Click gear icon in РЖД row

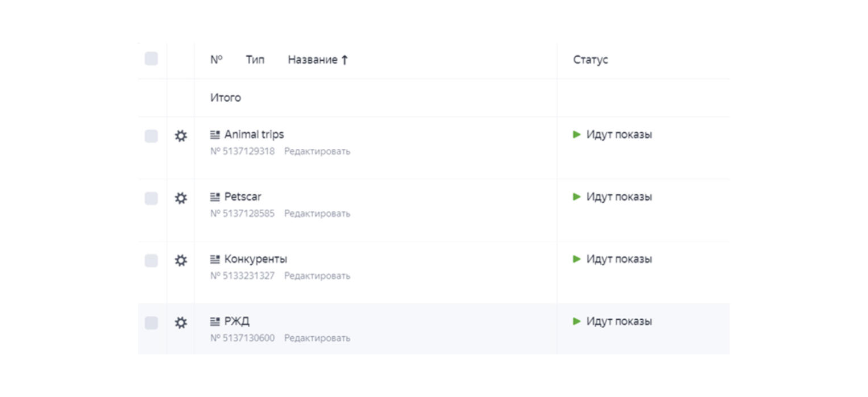[x=181, y=323]
